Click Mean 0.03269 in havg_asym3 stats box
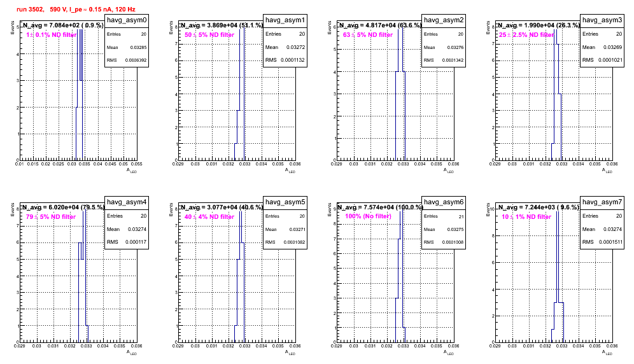 coord(602,47)
